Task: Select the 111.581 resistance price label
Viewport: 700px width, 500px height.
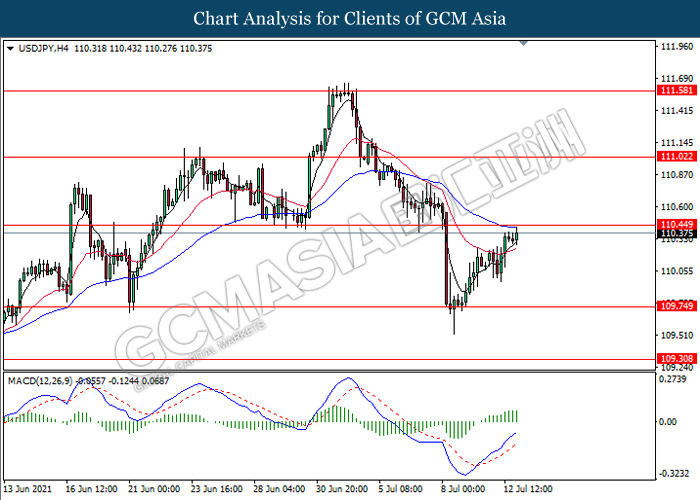Action: 677,91
